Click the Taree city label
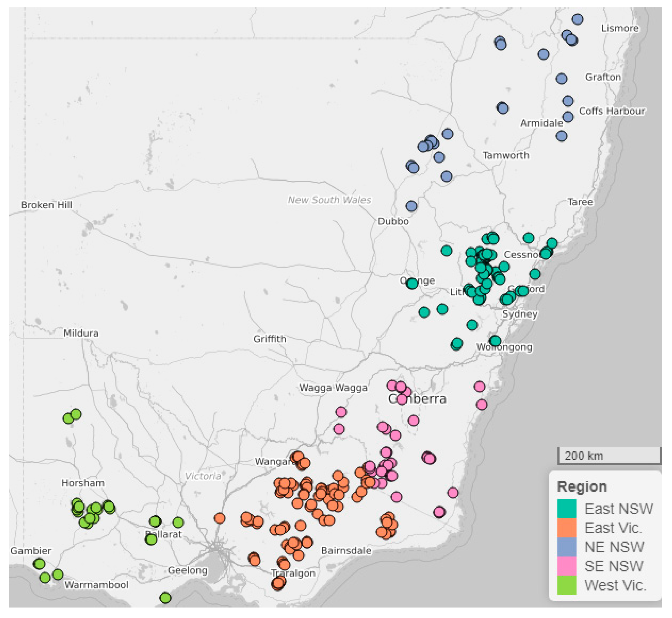This screenshot has width=672, height=618. click(x=581, y=202)
